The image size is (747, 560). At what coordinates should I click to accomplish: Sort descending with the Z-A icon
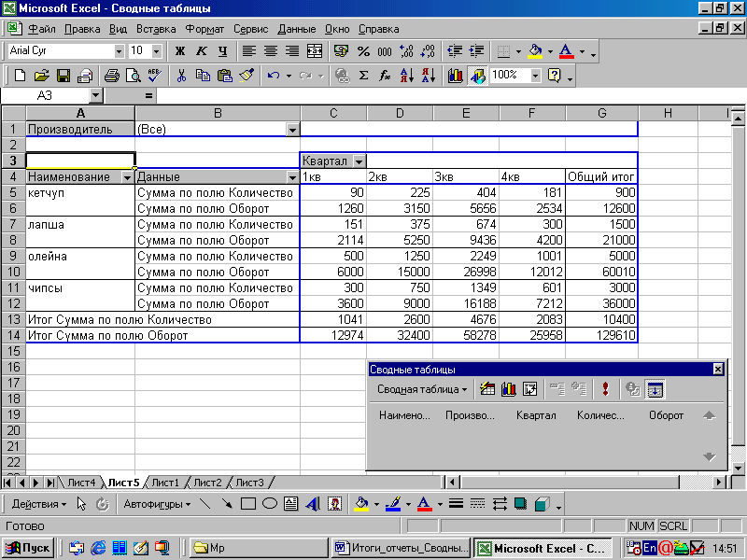[429, 76]
